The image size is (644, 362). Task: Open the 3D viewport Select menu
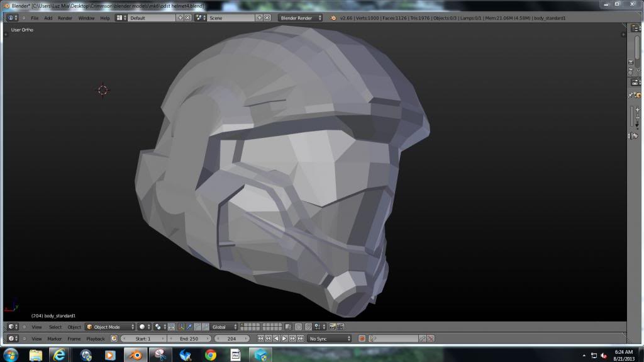point(55,327)
